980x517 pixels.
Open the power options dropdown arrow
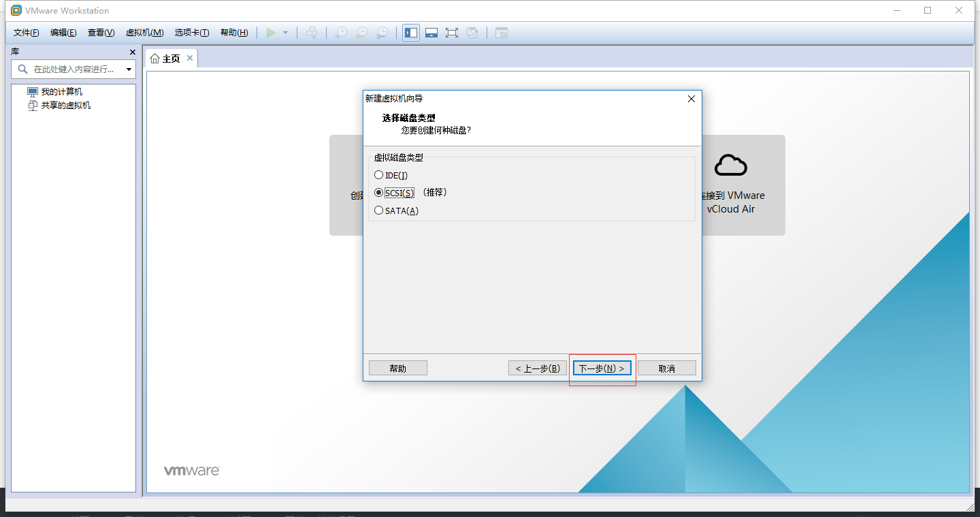point(285,33)
